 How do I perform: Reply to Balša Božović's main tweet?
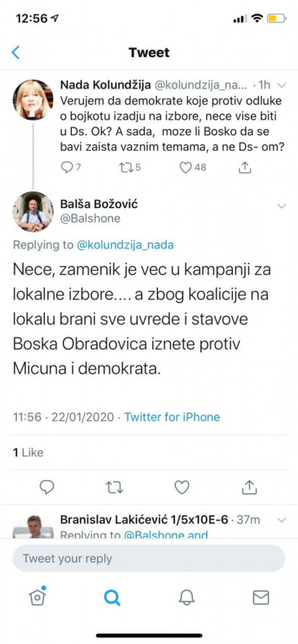coord(47,487)
